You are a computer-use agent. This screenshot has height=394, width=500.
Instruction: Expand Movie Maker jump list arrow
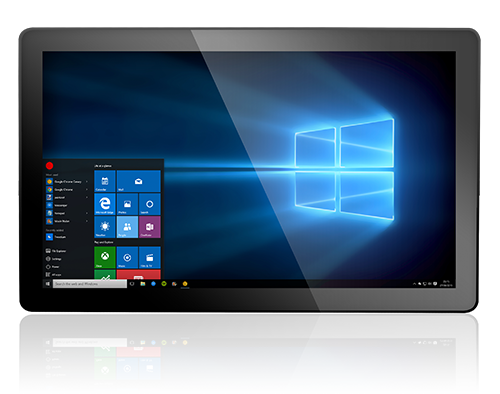tap(87, 221)
